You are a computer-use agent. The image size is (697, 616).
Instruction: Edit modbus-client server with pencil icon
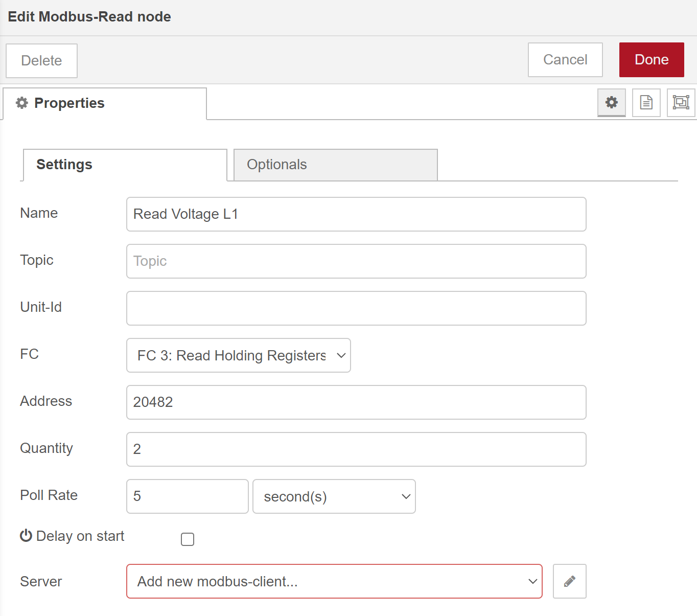tap(570, 581)
